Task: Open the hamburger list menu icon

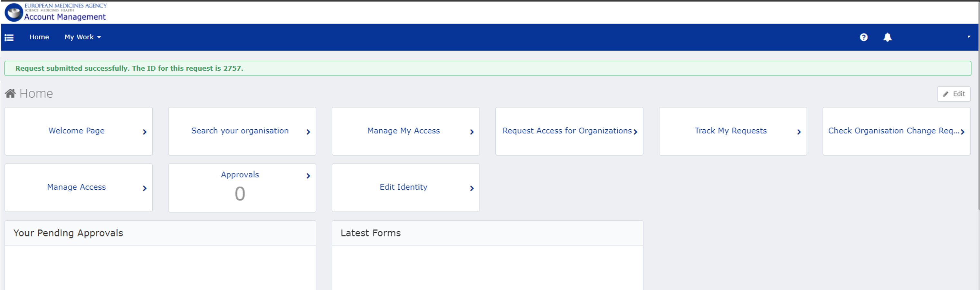Action: (x=9, y=37)
